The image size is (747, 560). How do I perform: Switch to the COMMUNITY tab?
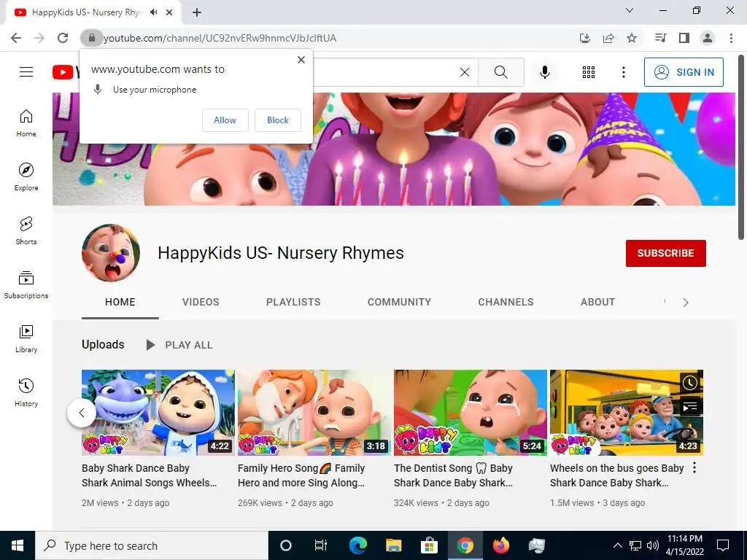(399, 302)
